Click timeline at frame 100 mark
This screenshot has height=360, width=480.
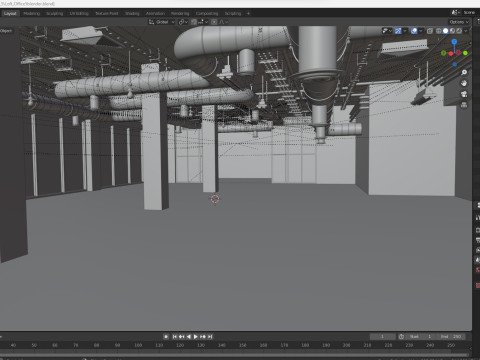coord(138,345)
